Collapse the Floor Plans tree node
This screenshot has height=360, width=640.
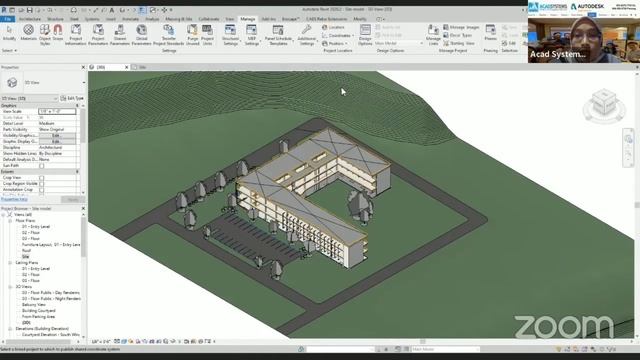tap(10, 220)
